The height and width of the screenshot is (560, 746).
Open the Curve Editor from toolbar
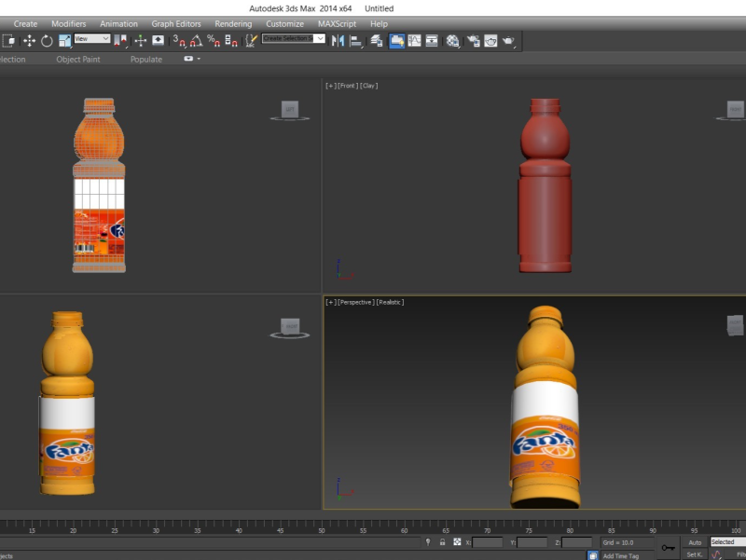[413, 40]
